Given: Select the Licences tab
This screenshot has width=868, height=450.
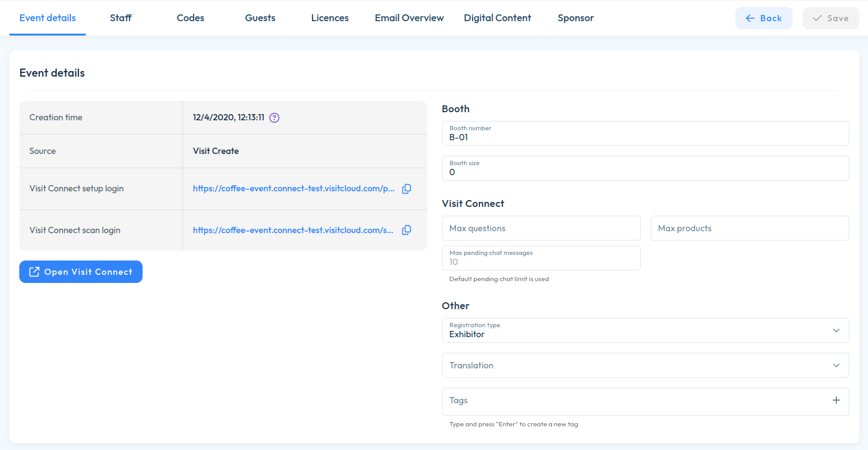Looking at the screenshot, I should (330, 18).
